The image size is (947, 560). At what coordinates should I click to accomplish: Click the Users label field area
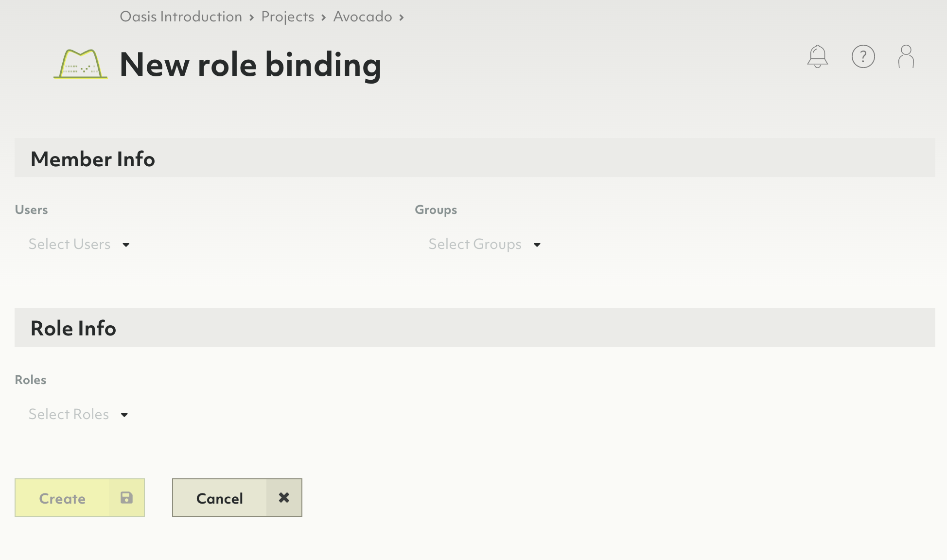(x=31, y=209)
